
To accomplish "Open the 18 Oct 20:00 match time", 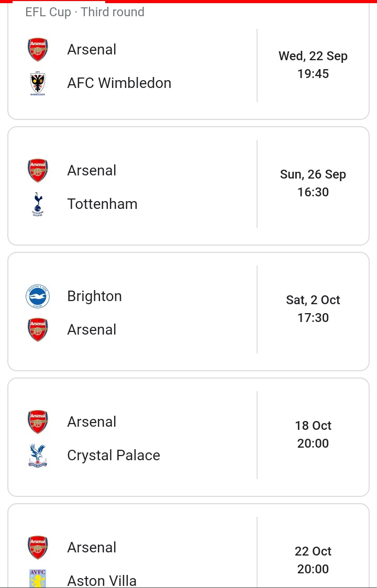I will coord(313,434).
